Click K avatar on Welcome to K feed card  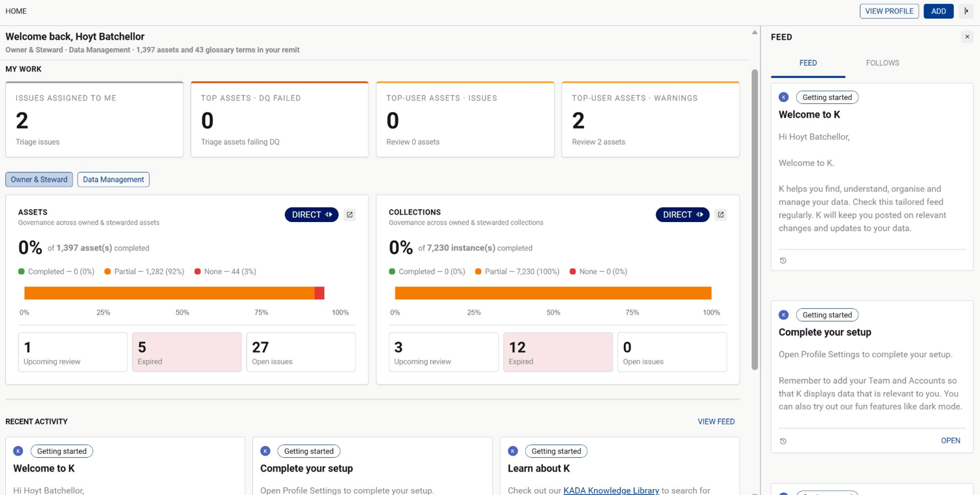coord(783,97)
